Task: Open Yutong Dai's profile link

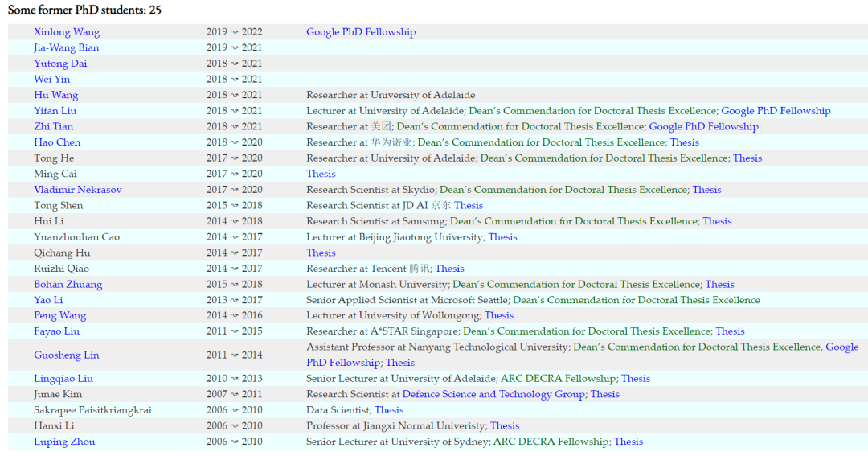Action: (x=60, y=64)
